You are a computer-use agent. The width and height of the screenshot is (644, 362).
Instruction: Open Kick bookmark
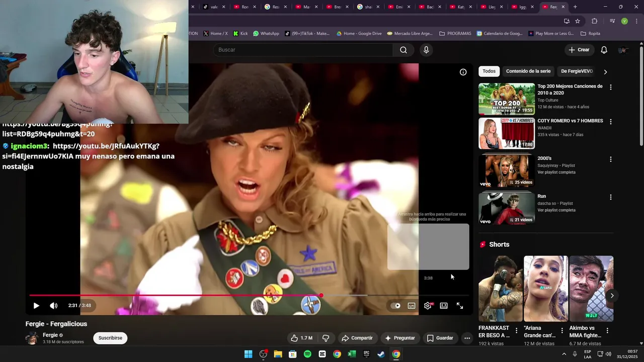[240, 34]
